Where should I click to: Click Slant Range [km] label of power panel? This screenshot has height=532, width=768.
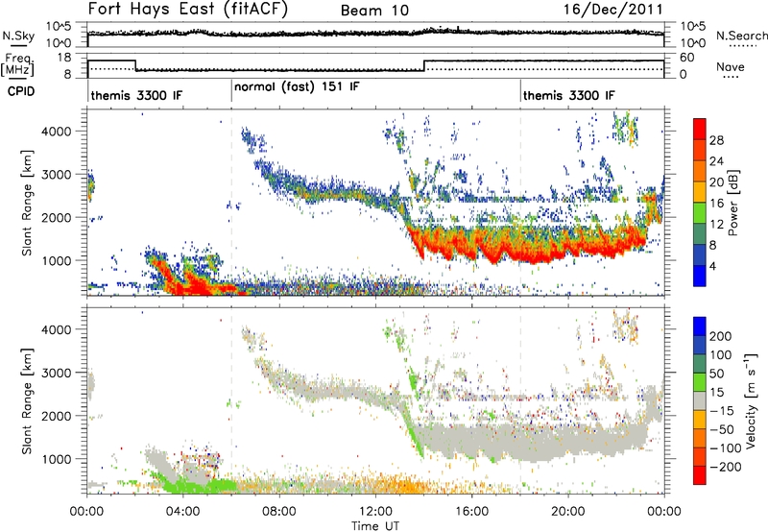(27, 203)
